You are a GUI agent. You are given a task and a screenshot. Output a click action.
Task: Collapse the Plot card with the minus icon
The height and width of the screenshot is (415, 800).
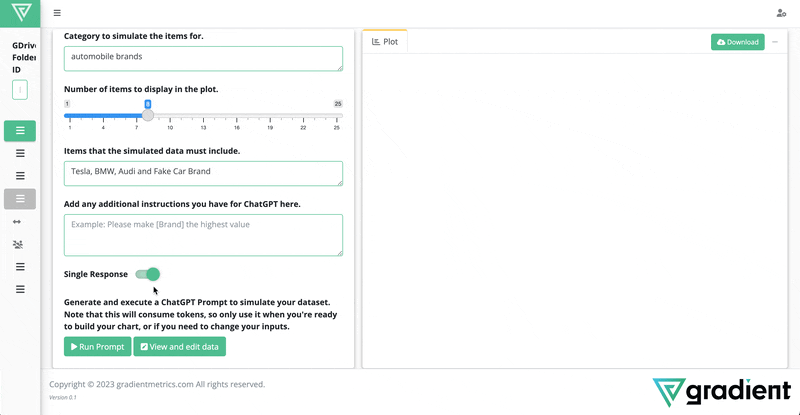tap(775, 42)
